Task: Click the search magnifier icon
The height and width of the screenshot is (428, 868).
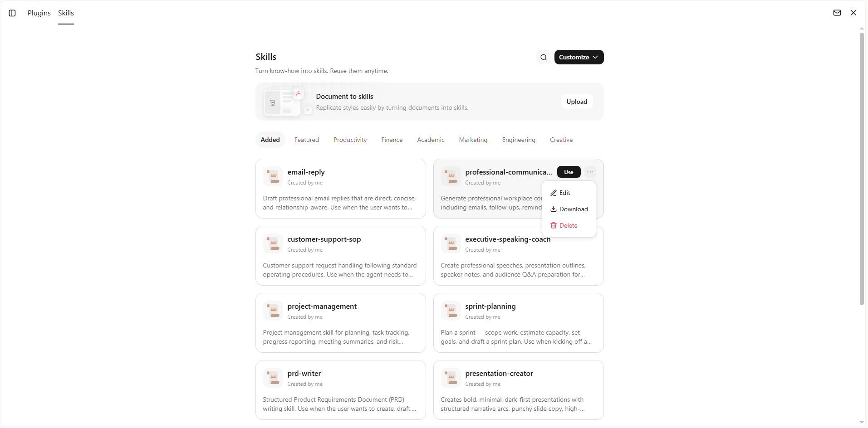Action: point(544,57)
